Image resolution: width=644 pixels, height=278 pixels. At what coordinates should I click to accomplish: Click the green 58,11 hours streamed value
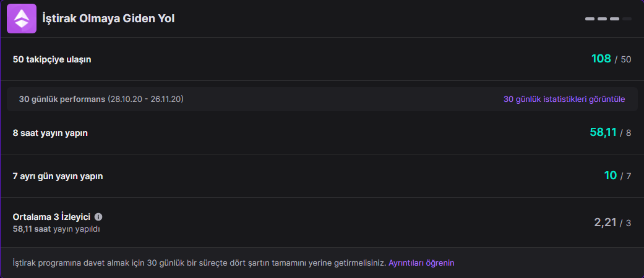click(x=603, y=132)
